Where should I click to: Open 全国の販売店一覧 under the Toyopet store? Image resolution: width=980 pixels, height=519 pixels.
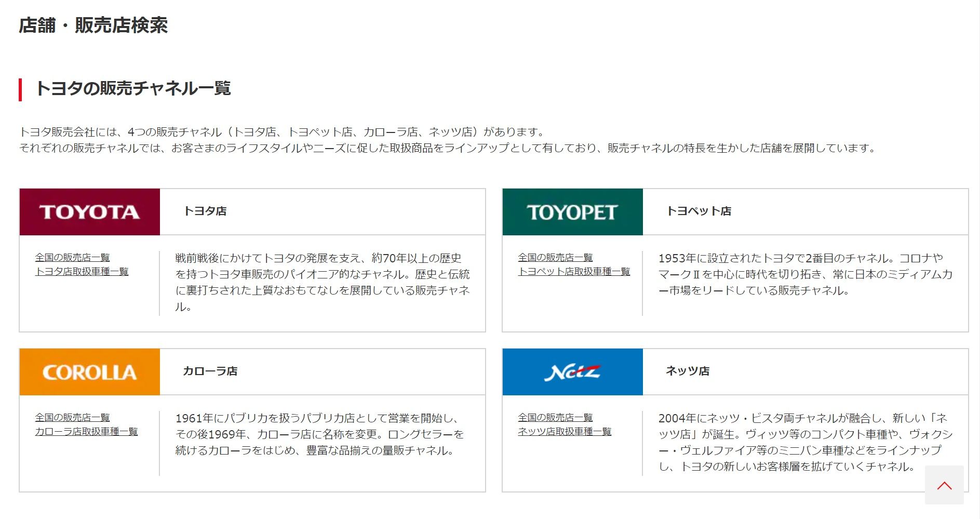point(555,258)
